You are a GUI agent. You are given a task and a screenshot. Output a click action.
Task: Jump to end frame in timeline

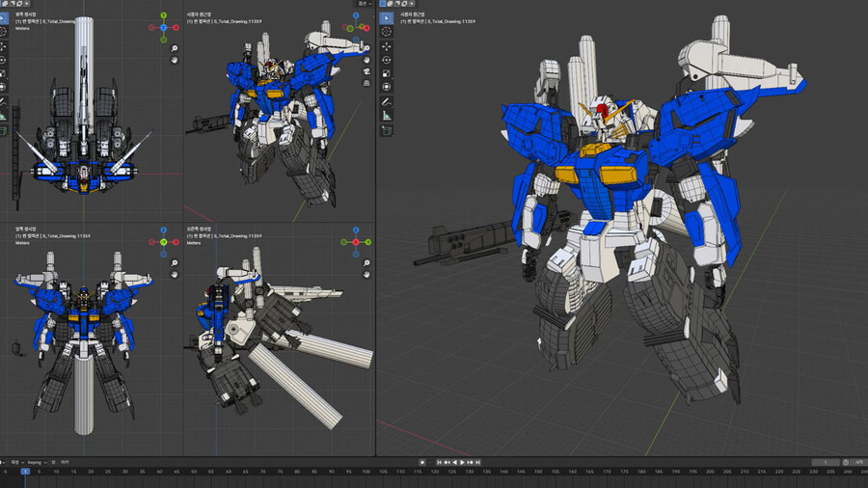tap(477, 462)
